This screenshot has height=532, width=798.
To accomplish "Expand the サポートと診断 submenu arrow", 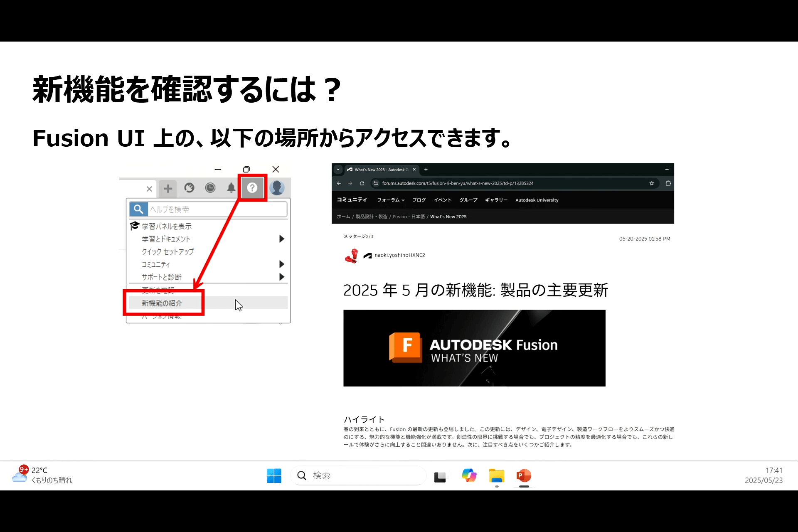I will 282,277.
